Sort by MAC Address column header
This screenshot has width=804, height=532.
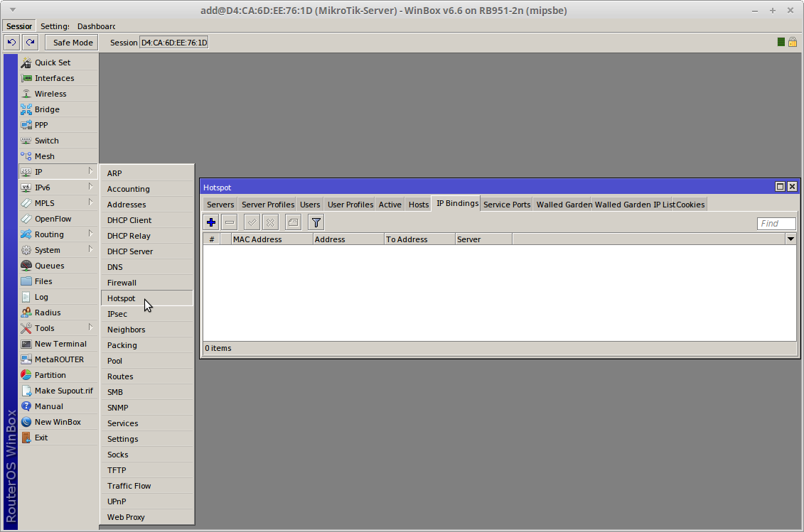click(272, 239)
